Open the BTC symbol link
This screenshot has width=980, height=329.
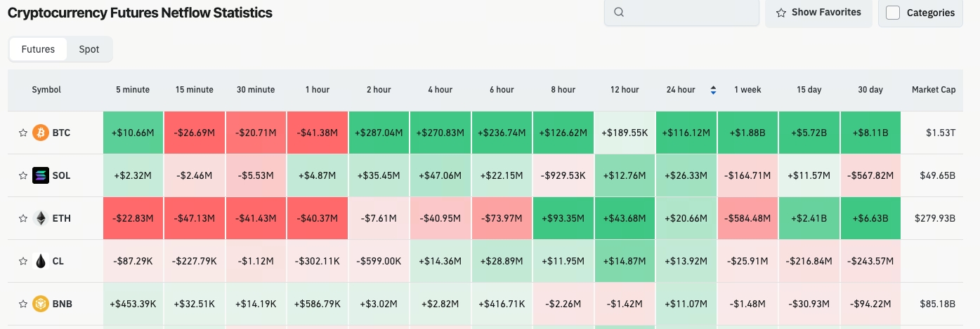click(x=61, y=133)
